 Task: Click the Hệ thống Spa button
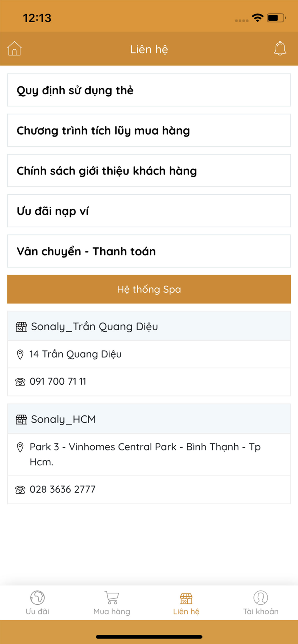tap(149, 289)
